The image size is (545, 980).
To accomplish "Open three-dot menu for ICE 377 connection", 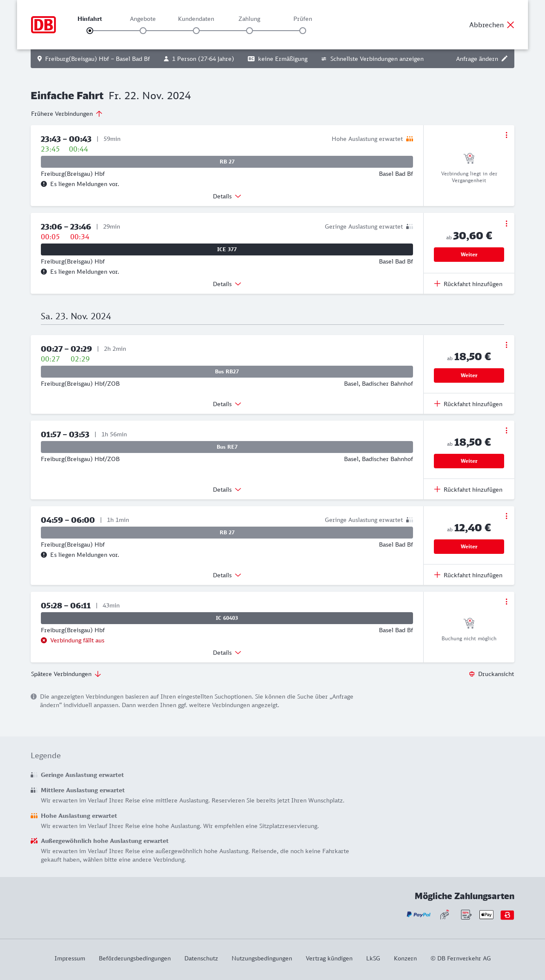I will [x=506, y=224].
